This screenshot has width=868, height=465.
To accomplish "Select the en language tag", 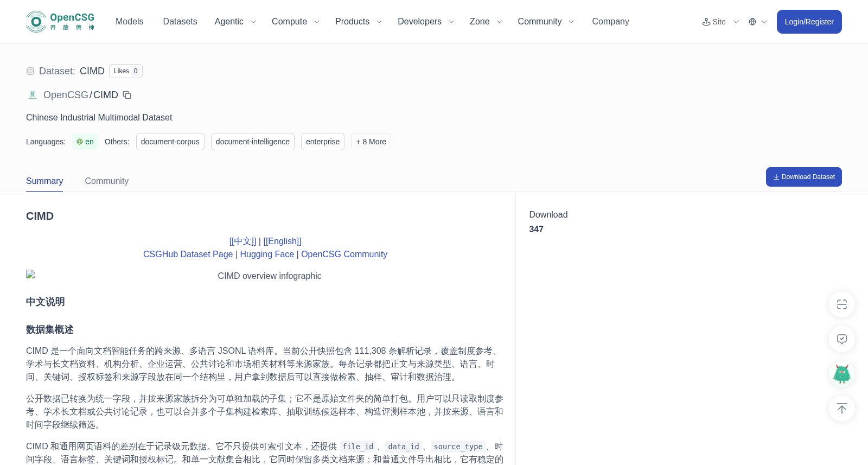I will (85, 142).
